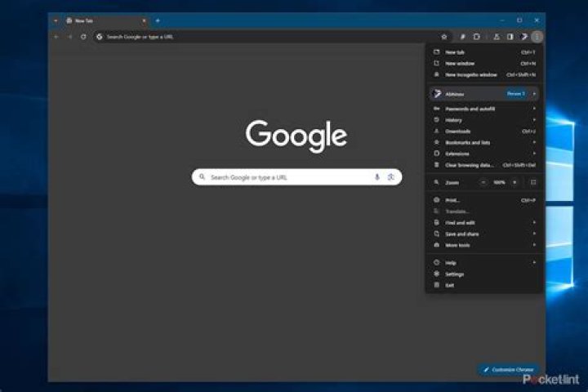Expand the Extensions submenu
Screen dimensions: 588x392
tap(484, 154)
